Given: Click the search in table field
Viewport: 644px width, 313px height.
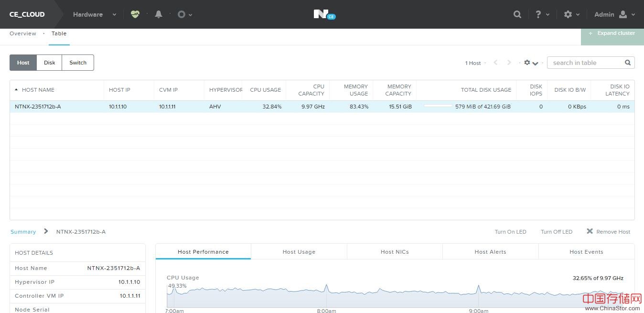Looking at the screenshot, I should click(x=587, y=63).
